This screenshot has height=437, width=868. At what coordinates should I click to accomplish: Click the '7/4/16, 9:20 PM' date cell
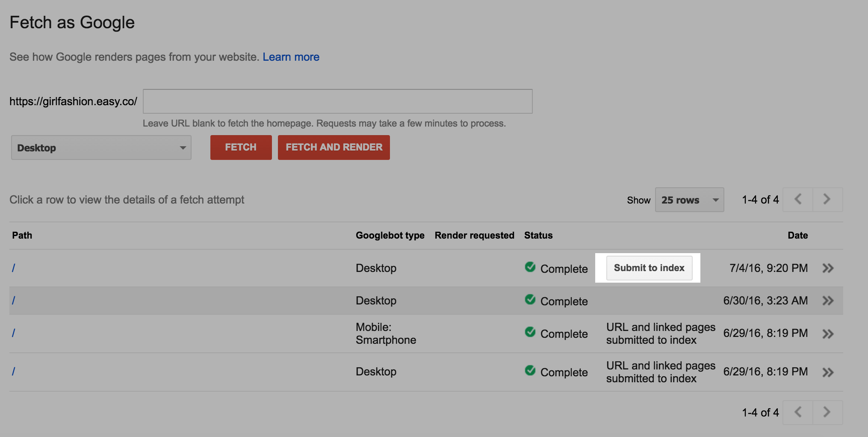[x=768, y=268]
